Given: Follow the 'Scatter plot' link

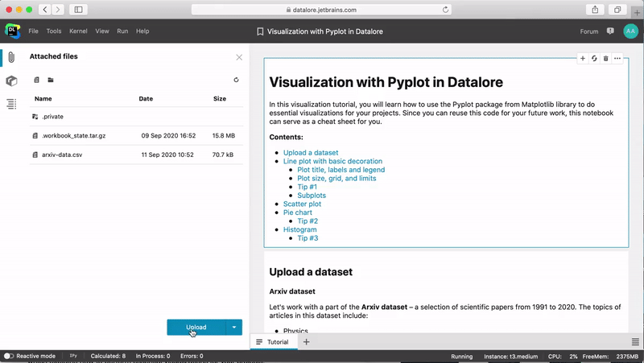Looking at the screenshot, I should pyautogui.click(x=303, y=204).
